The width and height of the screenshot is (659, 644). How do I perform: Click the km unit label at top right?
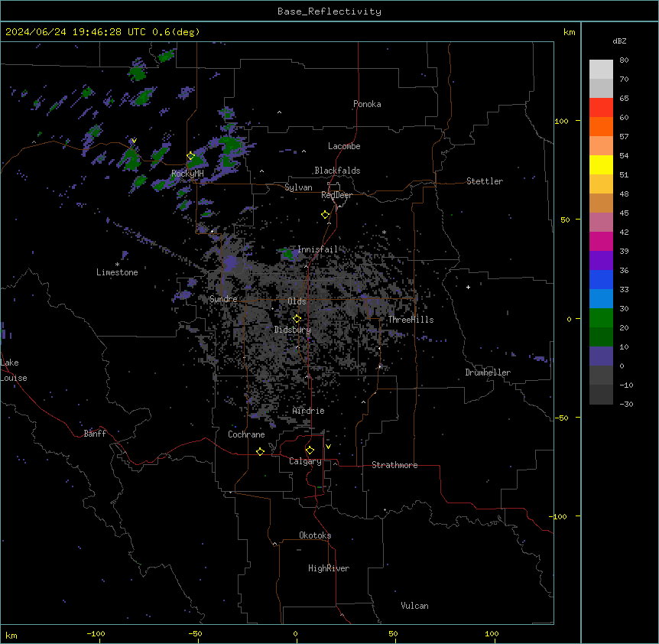point(570,32)
